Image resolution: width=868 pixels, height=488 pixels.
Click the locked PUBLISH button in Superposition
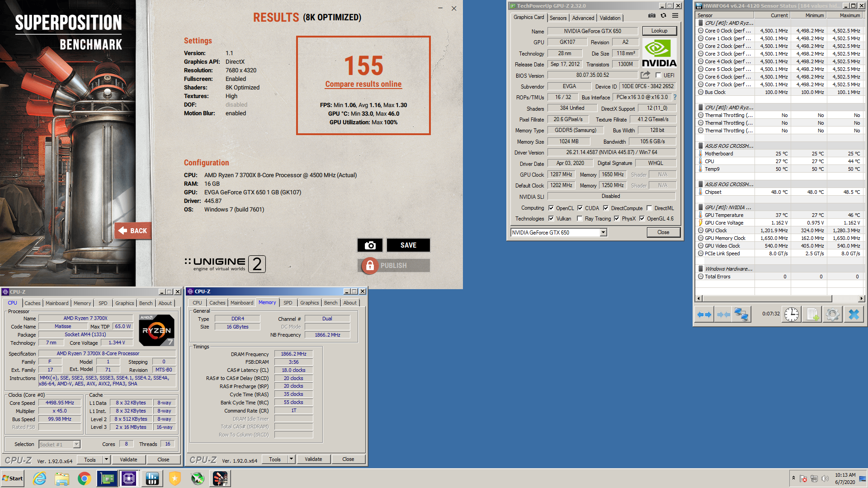coord(394,266)
